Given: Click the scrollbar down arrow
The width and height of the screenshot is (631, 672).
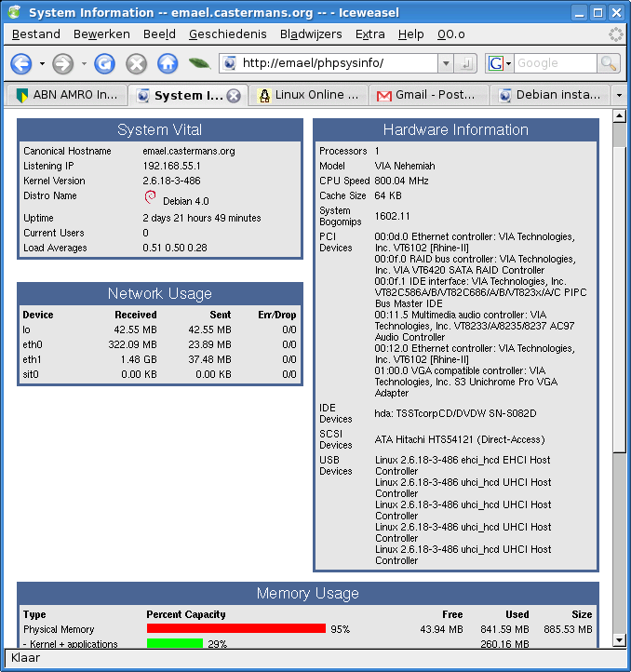Looking at the screenshot, I should click(x=620, y=640).
